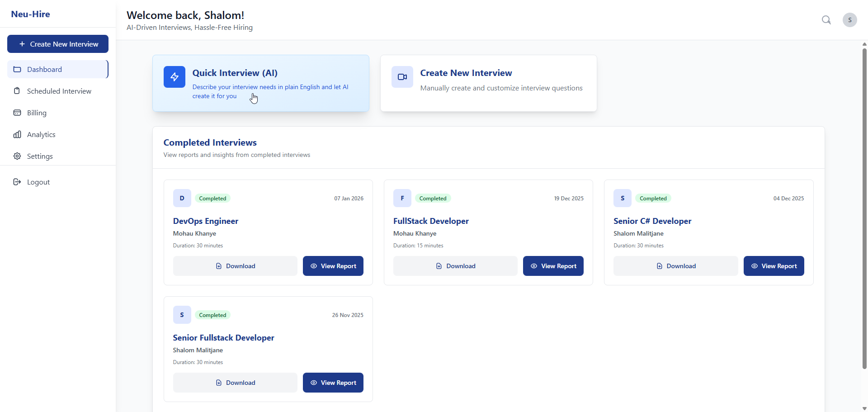Image resolution: width=868 pixels, height=412 pixels.
Task: Click the scroll down arrow on the scrollbar
Action: pos(864,408)
